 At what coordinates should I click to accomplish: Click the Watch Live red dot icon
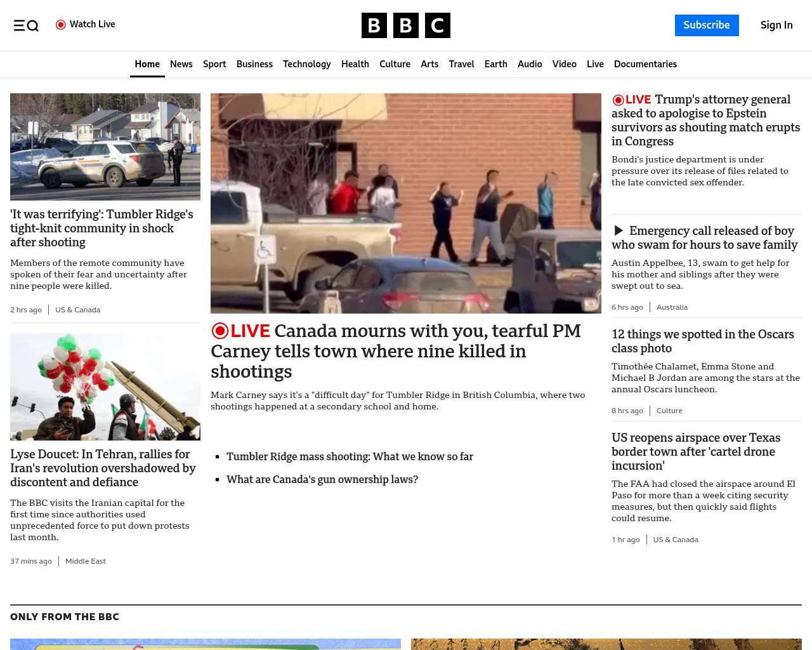[61, 25]
